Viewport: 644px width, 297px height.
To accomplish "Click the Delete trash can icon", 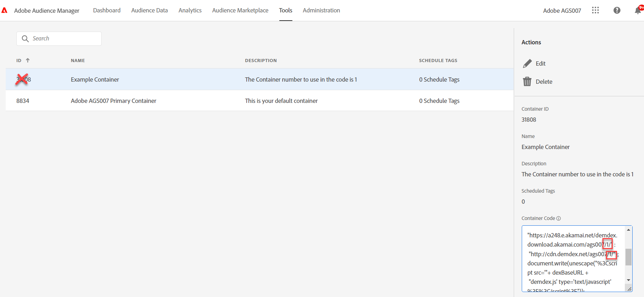I will pyautogui.click(x=527, y=82).
